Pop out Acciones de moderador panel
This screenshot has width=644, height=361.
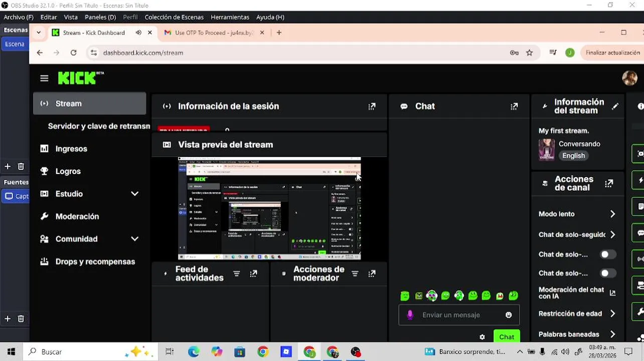(x=372, y=274)
